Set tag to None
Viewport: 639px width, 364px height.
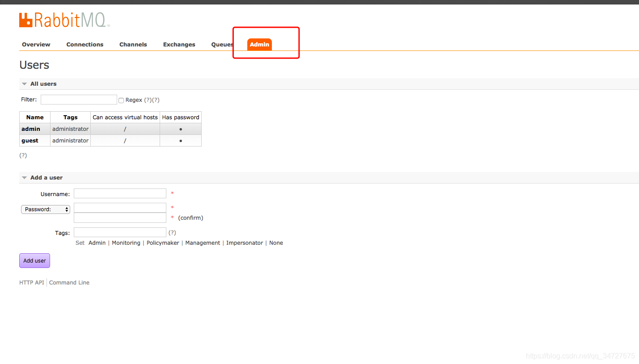276,243
